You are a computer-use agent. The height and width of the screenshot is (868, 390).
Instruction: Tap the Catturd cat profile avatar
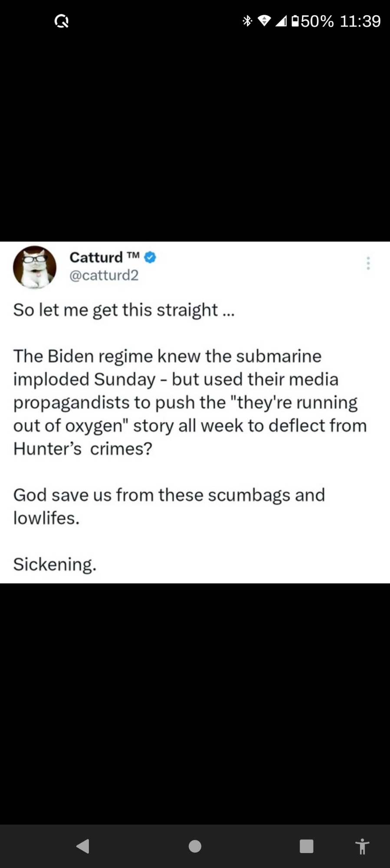pyautogui.click(x=35, y=267)
